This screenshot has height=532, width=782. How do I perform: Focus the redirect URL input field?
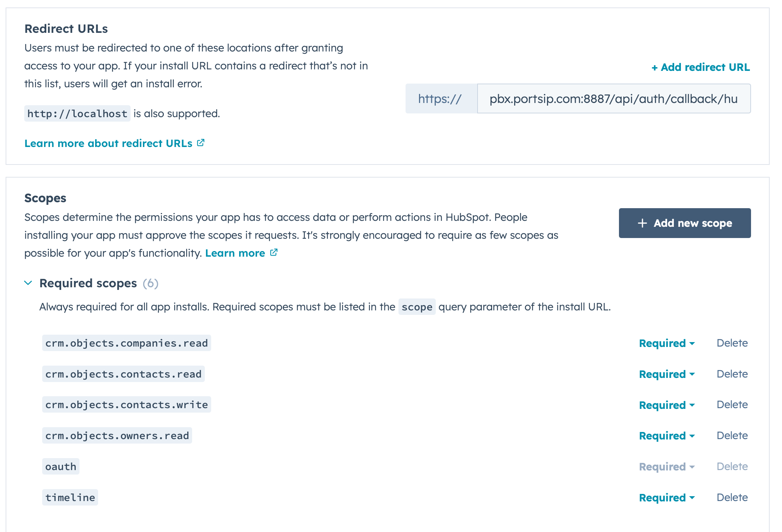click(x=613, y=99)
